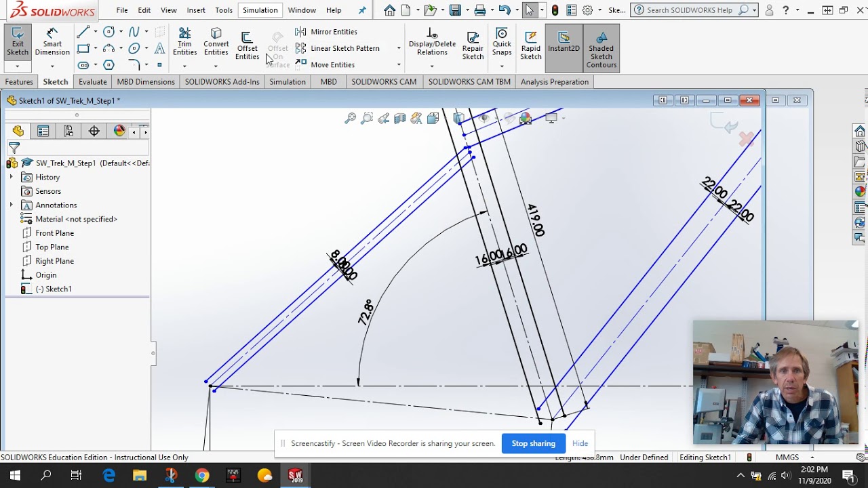Open View Orientation cube icon
The height and width of the screenshot is (488, 868).
point(459,119)
